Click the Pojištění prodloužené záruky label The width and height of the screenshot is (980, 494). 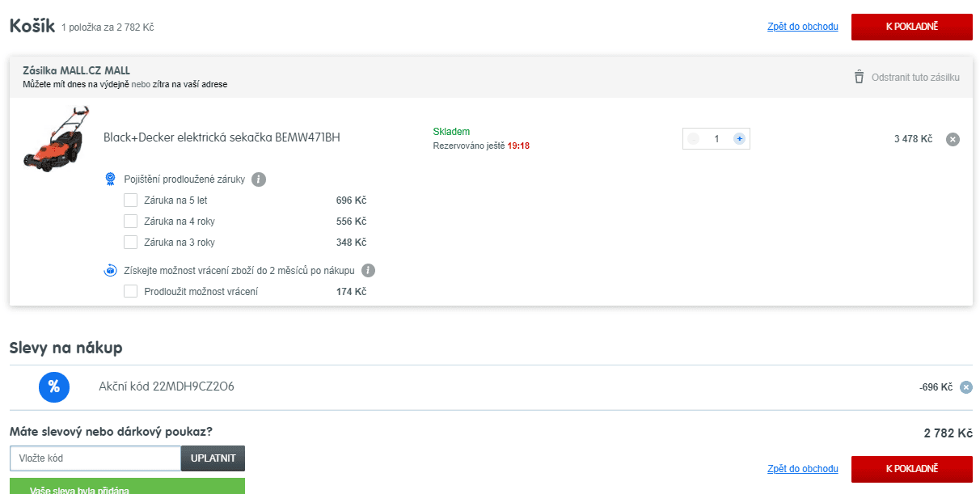point(184,179)
